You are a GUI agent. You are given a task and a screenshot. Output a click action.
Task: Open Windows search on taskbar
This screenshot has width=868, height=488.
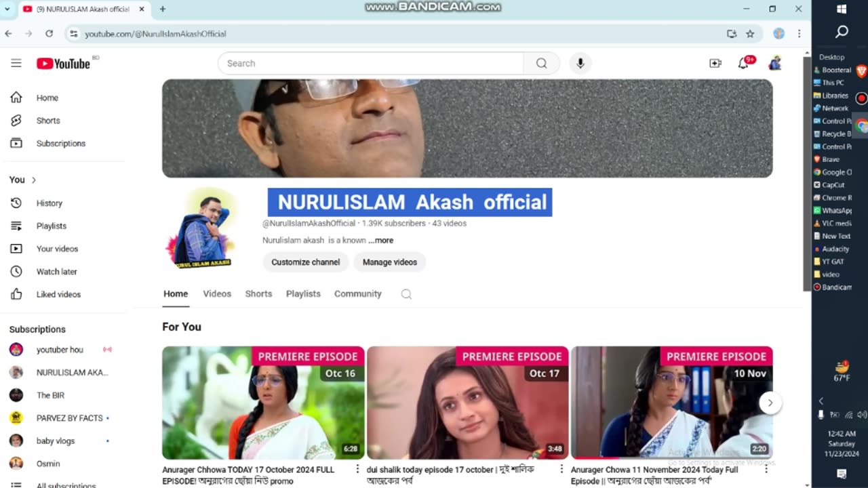[842, 32]
